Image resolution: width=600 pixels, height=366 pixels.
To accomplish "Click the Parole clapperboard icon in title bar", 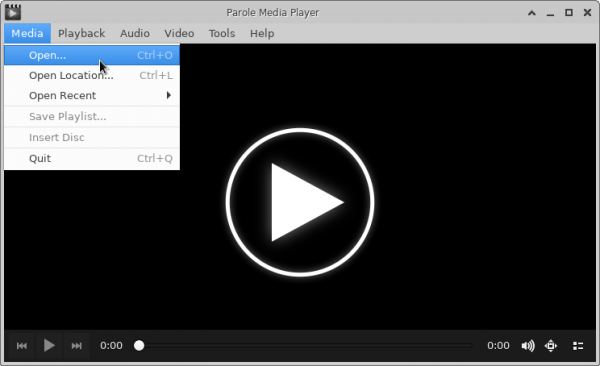I will (x=13, y=12).
